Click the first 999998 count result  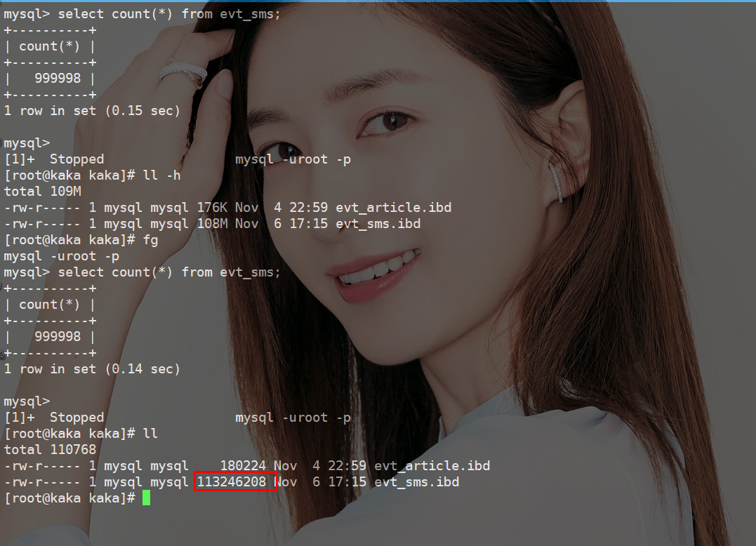click(x=58, y=78)
